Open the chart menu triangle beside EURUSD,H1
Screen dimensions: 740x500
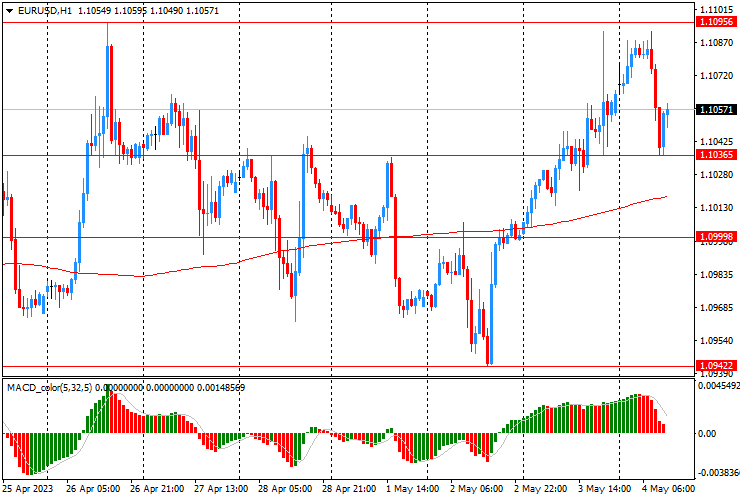coord(9,11)
